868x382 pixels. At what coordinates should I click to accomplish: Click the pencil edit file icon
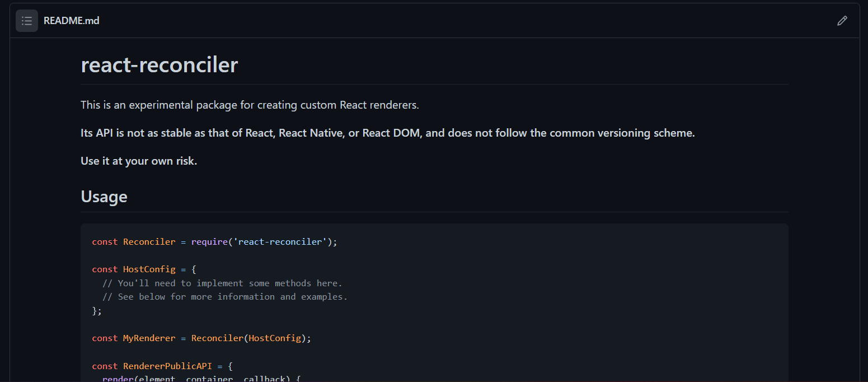point(842,21)
